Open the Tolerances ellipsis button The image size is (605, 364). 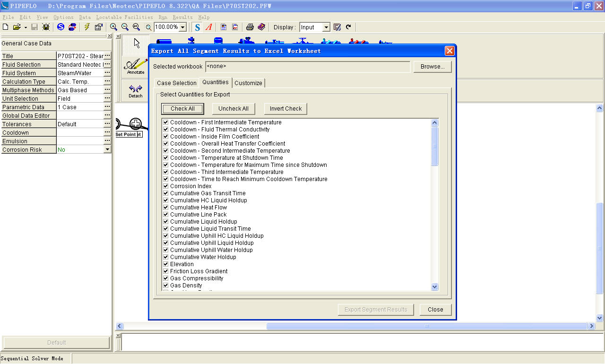[107, 124]
